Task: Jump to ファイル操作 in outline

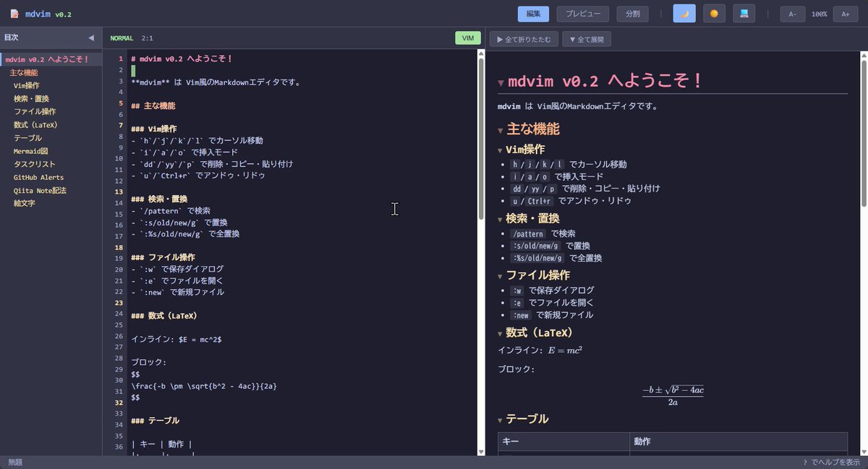Action: coord(35,111)
